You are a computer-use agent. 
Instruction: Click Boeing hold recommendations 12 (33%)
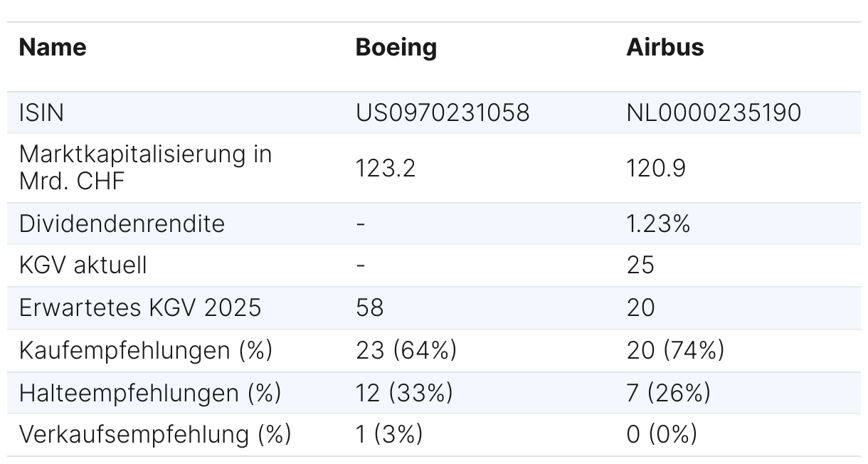(x=403, y=392)
